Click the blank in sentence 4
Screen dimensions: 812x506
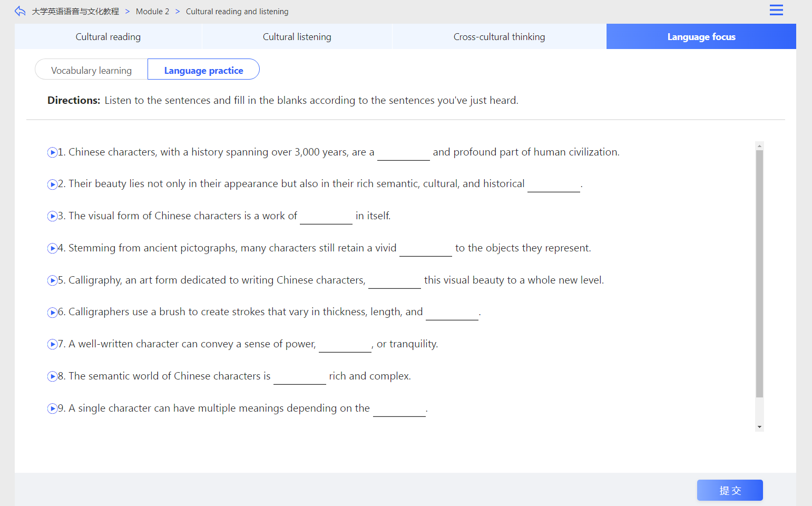(x=425, y=249)
